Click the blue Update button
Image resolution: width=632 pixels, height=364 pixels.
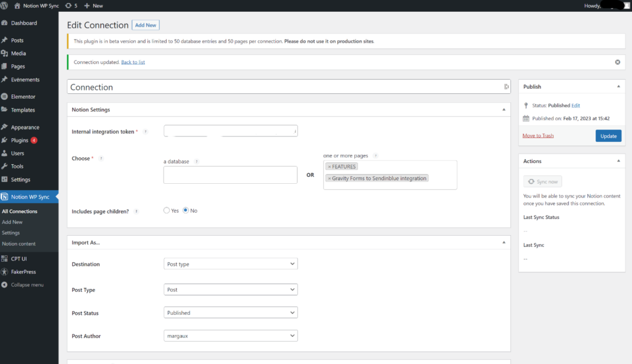coord(608,136)
